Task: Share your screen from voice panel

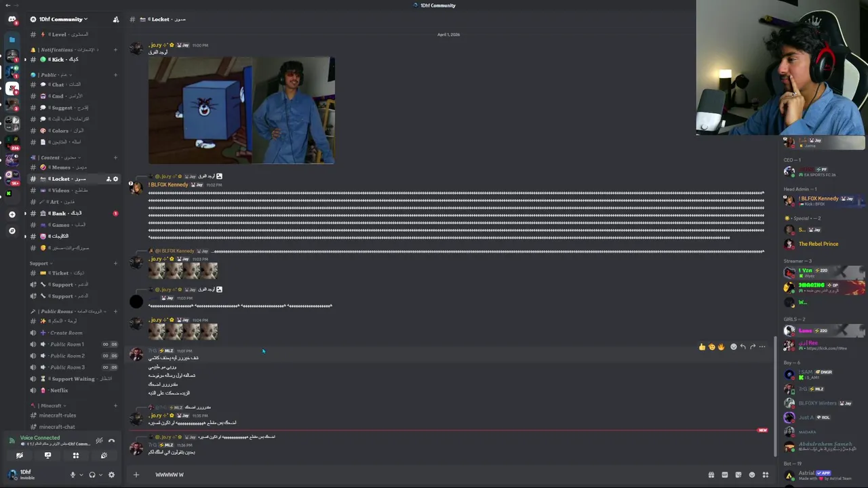Action: [47, 455]
